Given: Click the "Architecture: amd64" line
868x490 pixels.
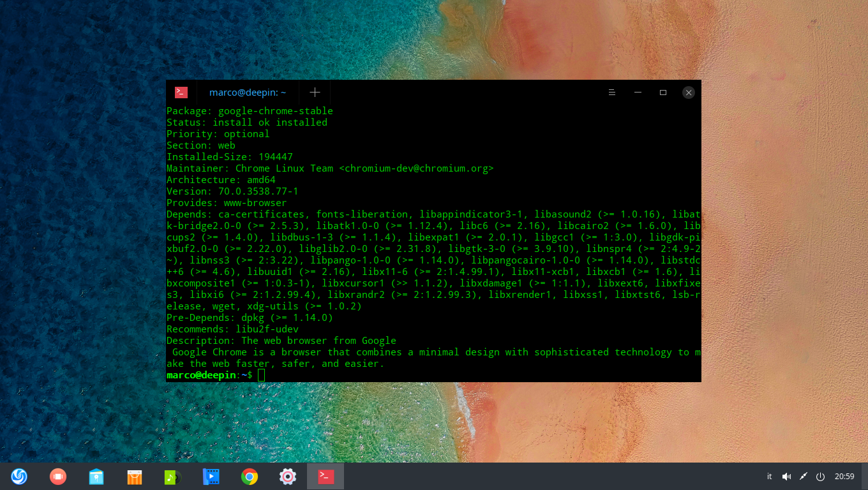Looking at the screenshot, I should point(221,180).
